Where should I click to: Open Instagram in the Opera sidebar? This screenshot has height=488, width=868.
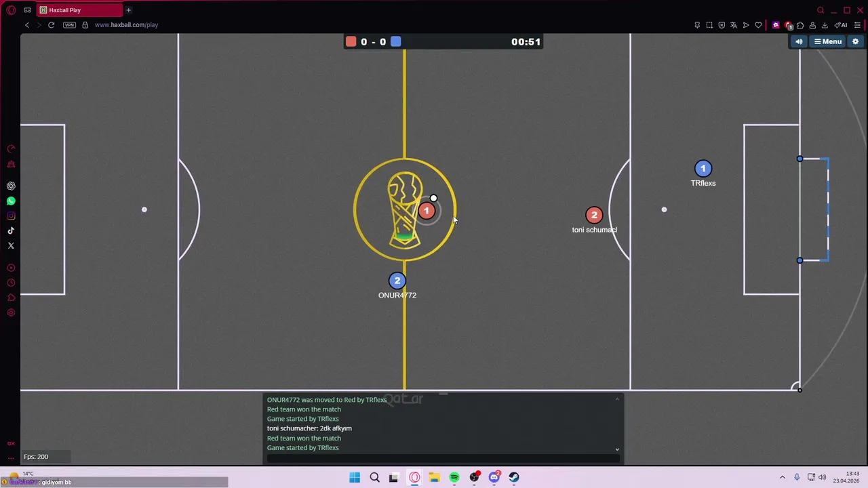[x=11, y=216]
